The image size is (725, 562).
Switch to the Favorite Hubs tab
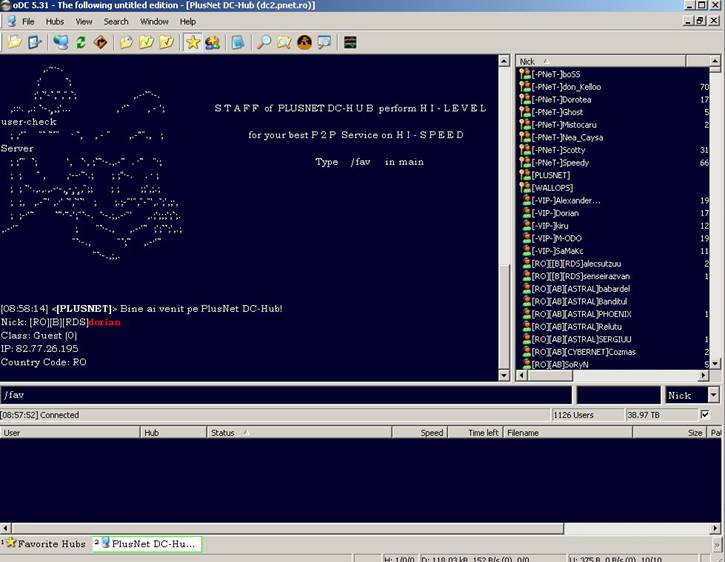click(x=45, y=544)
